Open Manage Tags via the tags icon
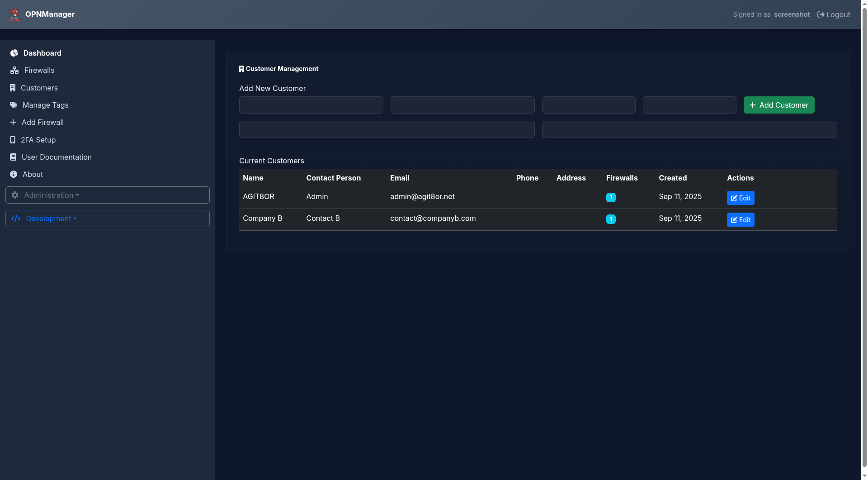Screen dimensions: 868x480 pos(14,105)
